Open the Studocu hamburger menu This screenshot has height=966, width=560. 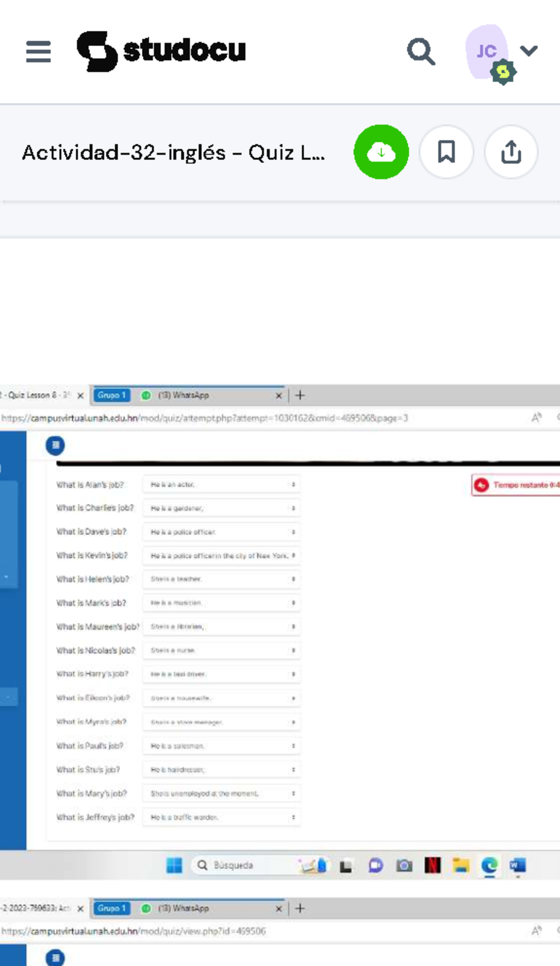coord(38,51)
